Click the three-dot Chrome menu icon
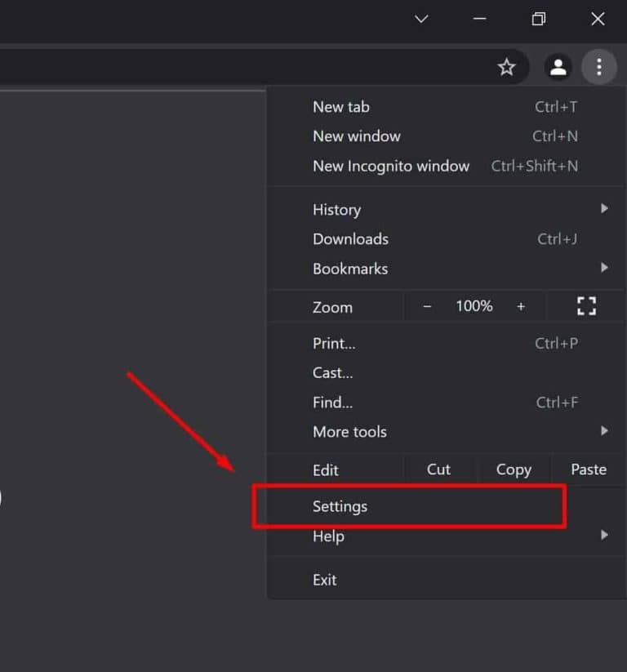The image size is (627, 672). 600,67
